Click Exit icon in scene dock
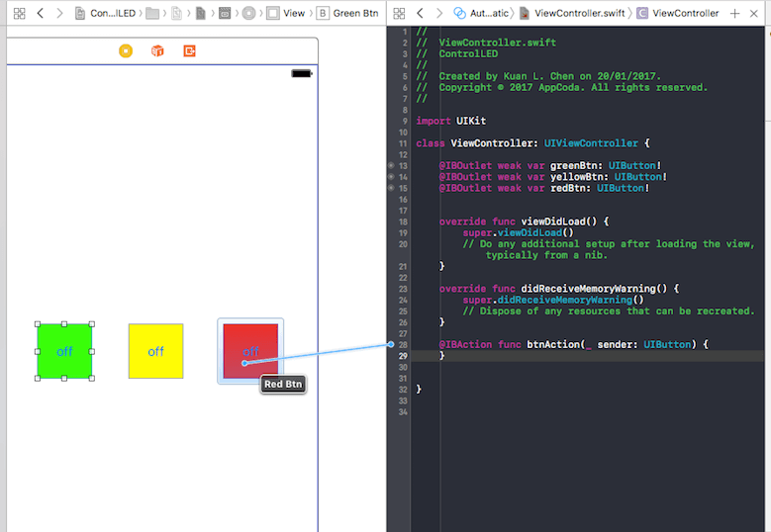Screen dimensions: 771x532 189,51
